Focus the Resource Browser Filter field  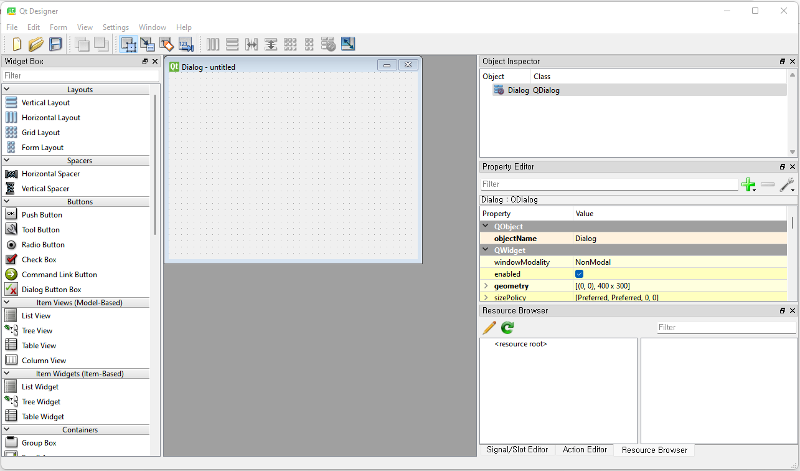(x=726, y=327)
